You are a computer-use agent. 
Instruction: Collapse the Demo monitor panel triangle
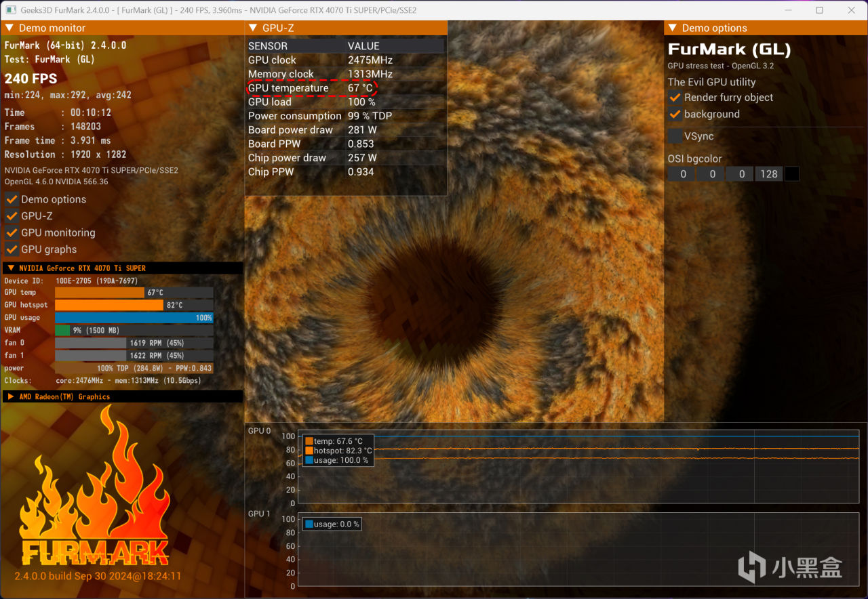pyautogui.click(x=9, y=28)
